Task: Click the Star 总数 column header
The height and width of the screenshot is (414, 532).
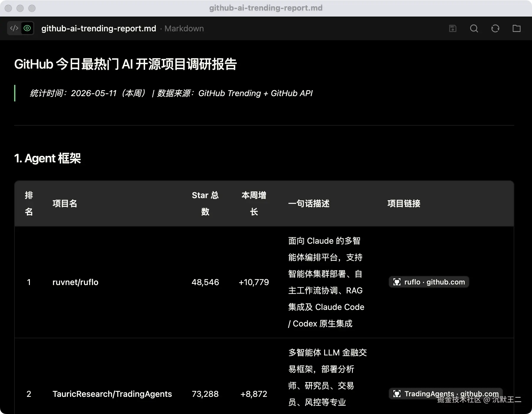Action: pos(205,203)
